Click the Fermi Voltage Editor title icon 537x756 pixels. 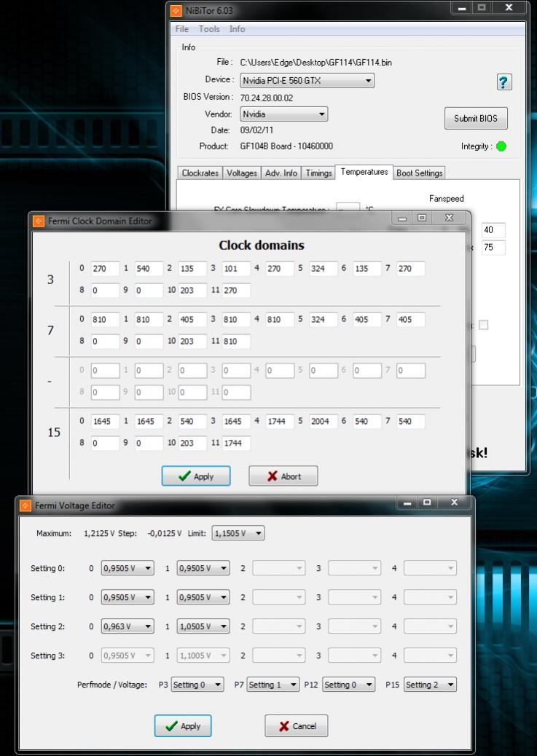tap(25, 505)
